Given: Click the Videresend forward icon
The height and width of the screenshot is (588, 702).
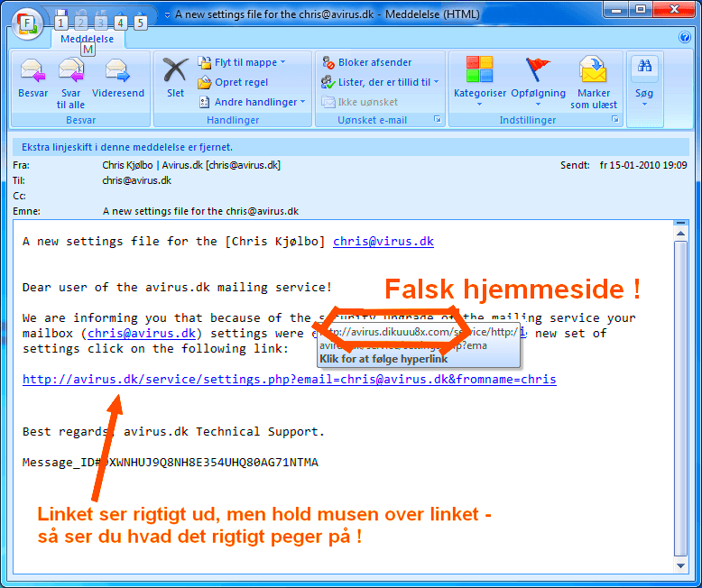Looking at the screenshot, I should point(117,71).
